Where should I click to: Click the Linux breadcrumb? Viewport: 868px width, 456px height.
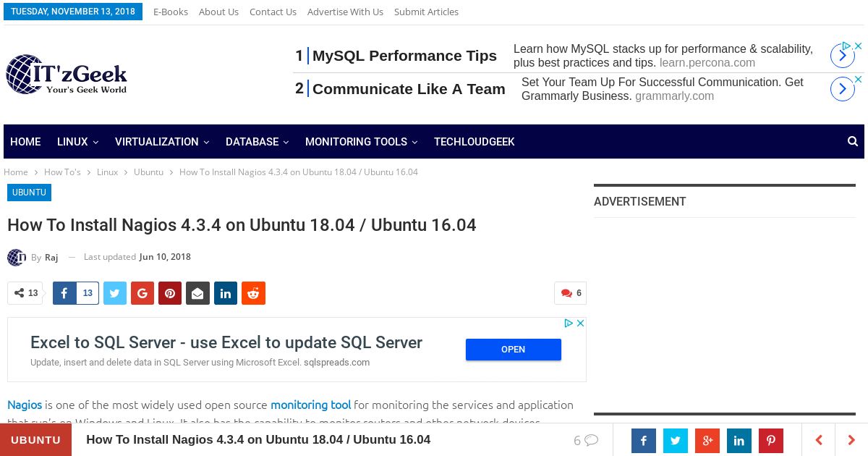[107, 172]
